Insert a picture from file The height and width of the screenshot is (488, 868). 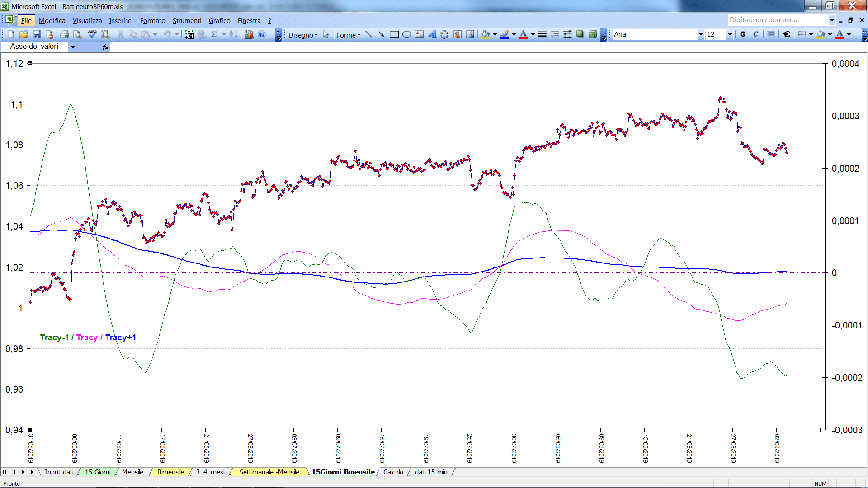pyautogui.click(x=470, y=34)
